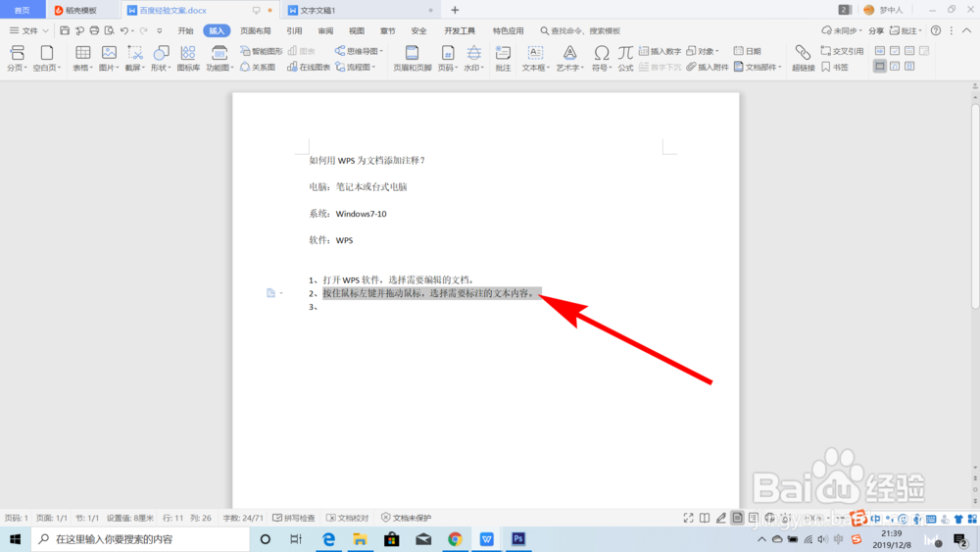This screenshot has width=980, height=552.
Task: Switch to page layout view in status bar
Action: coord(738,518)
